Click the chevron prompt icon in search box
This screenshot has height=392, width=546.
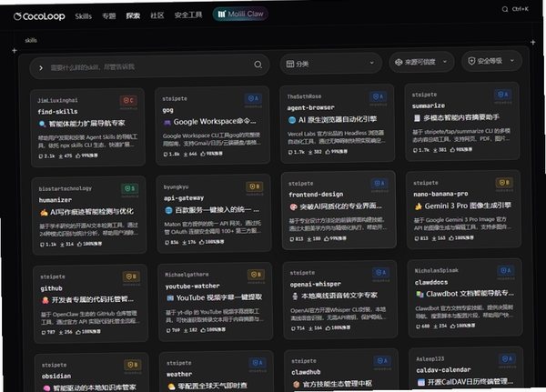41,68
